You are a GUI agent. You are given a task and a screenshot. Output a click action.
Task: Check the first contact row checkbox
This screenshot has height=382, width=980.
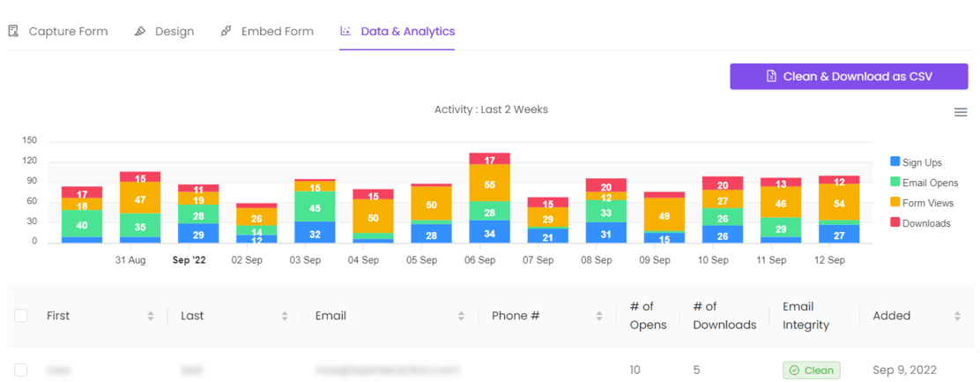point(21,371)
